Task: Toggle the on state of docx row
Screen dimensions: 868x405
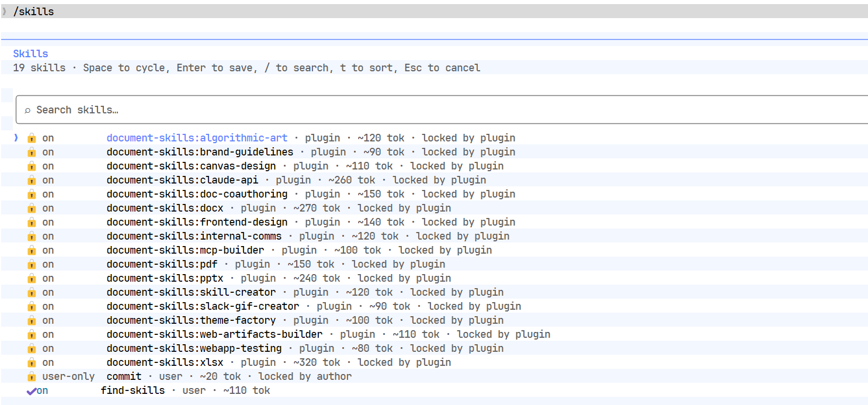Action: 48,208
